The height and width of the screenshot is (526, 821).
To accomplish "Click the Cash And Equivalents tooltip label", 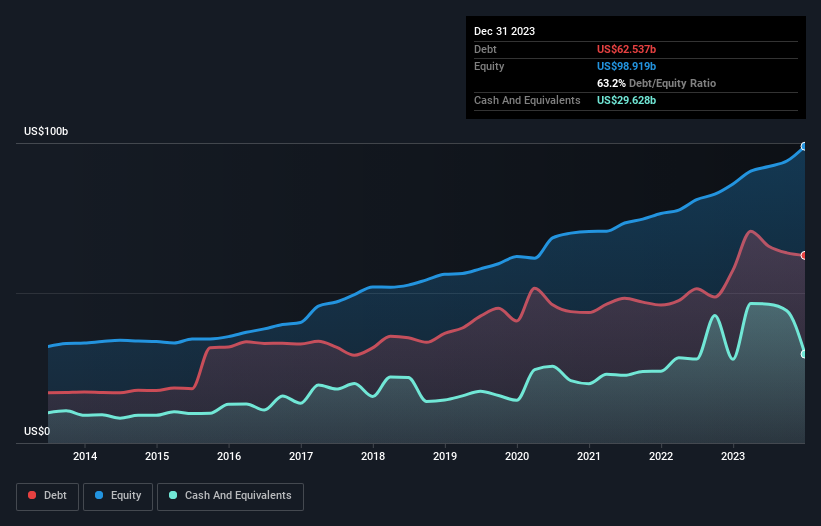I will (x=527, y=100).
